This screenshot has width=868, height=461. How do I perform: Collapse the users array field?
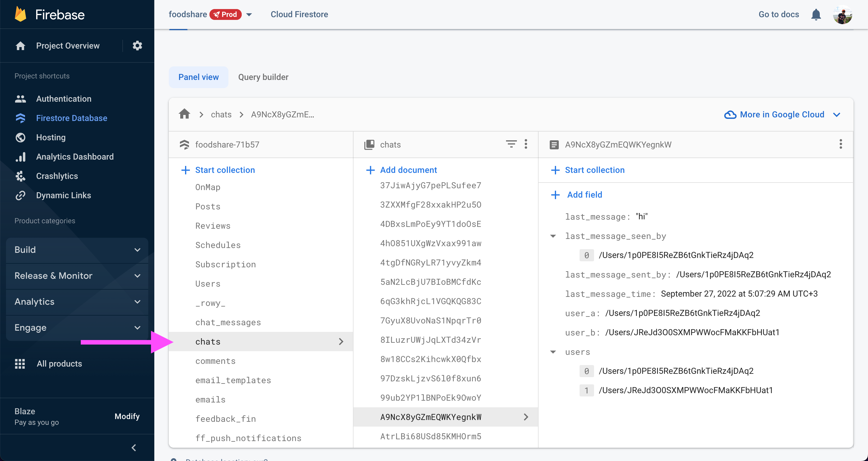[553, 352]
